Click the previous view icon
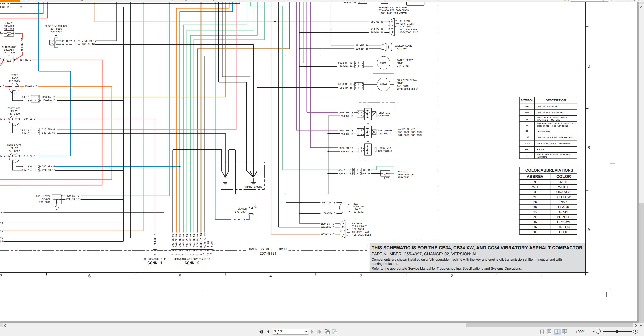This screenshot has height=336, width=644. 327,332
